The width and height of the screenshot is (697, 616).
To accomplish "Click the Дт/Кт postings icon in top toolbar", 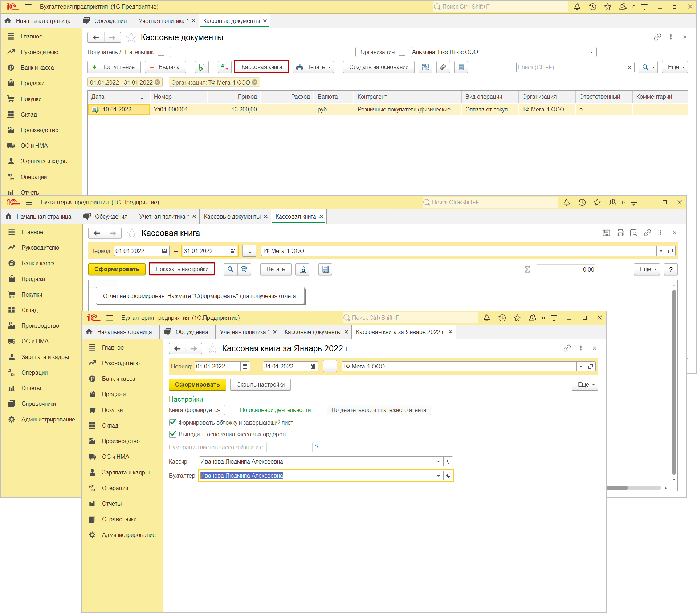I will (x=225, y=67).
